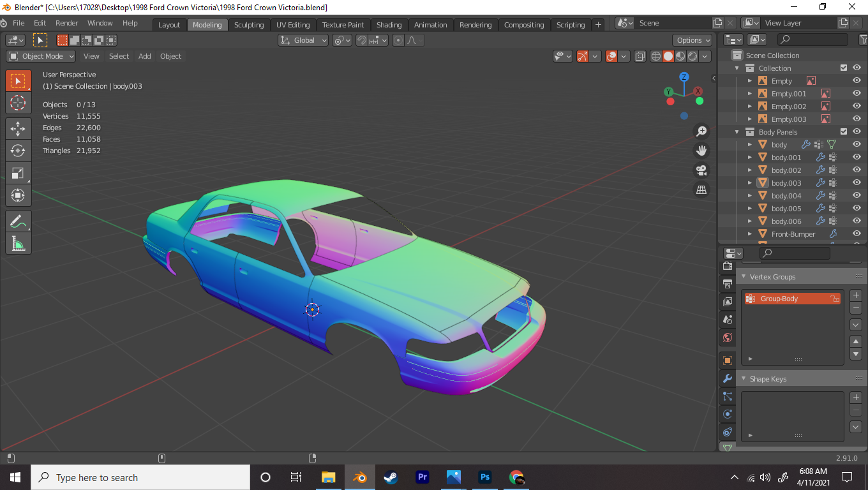Click the Windows Start button
This screenshot has width=868, height=490.
click(15, 477)
